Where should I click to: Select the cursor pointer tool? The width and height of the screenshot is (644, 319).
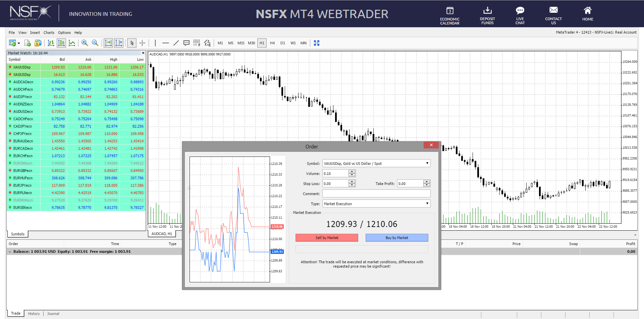(x=132, y=43)
